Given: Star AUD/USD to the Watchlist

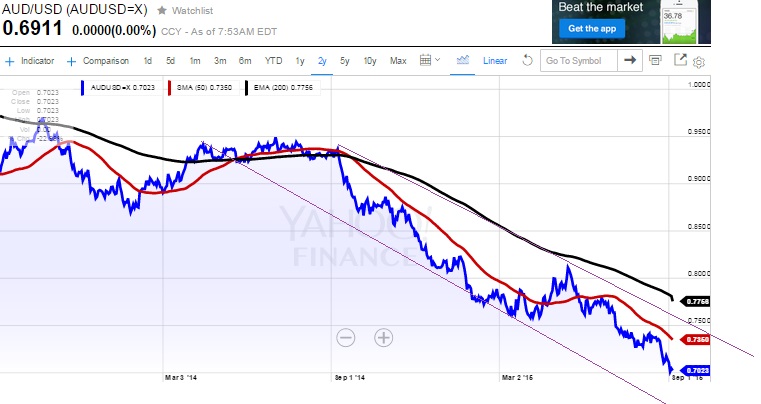Looking at the screenshot, I should point(162,11).
